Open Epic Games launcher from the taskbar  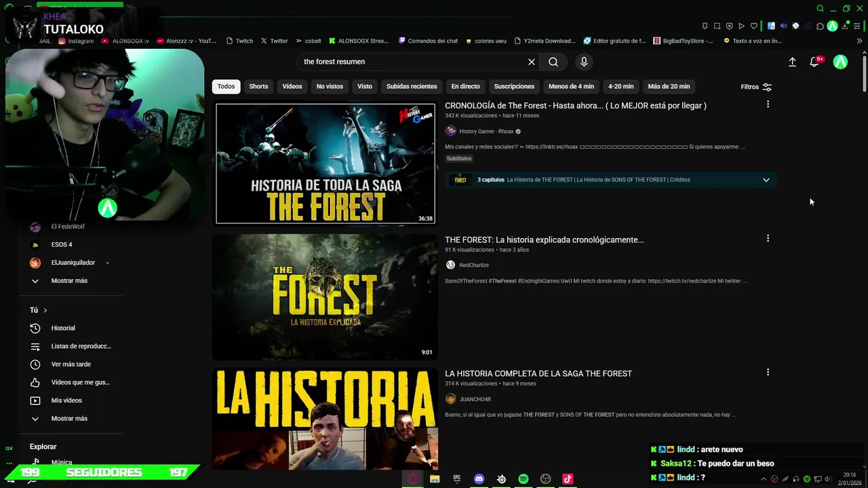click(457, 479)
